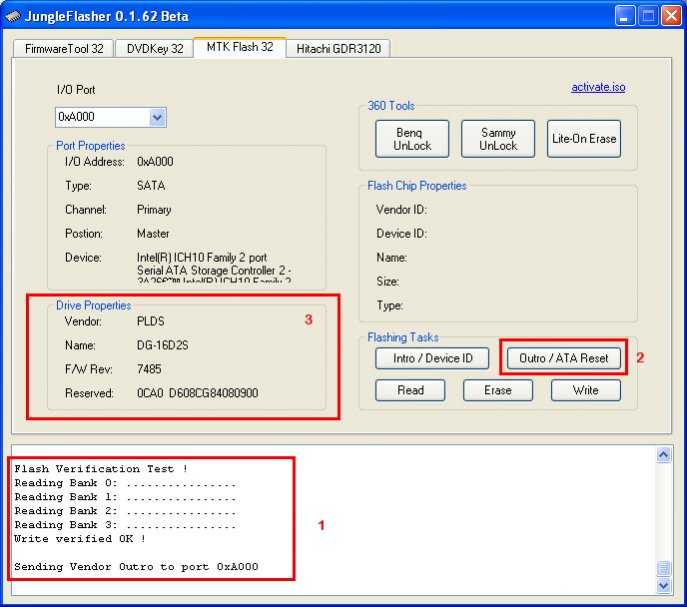687x607 pixels.
Task: Click the Intel(R) ICH10 Family device text
Action: click(x=214, y=267)
